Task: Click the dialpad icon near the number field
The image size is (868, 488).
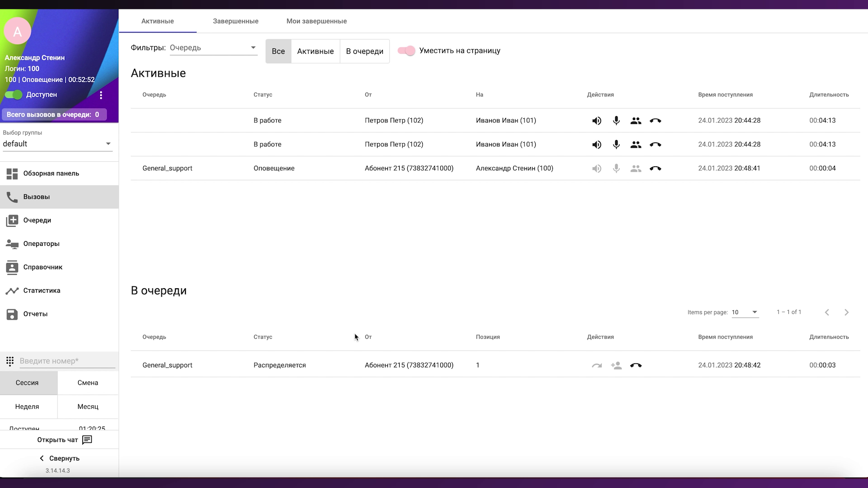Action: tap(10, 361)
